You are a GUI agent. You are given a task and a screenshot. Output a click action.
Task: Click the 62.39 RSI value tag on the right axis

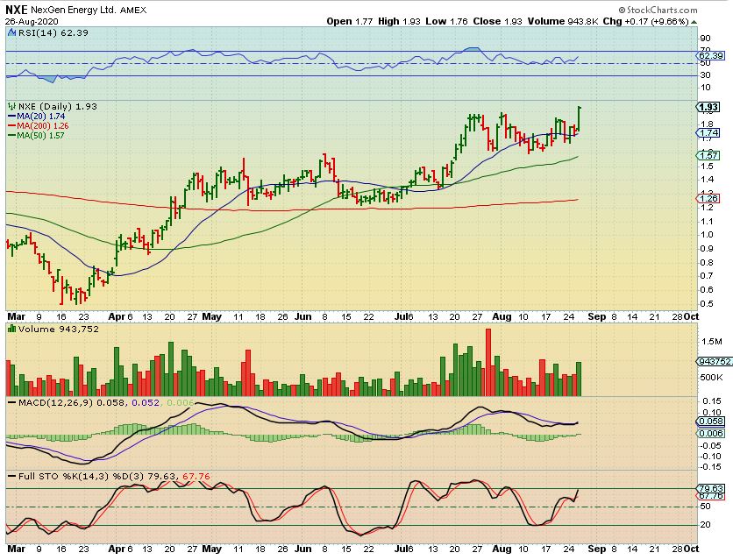711,55
